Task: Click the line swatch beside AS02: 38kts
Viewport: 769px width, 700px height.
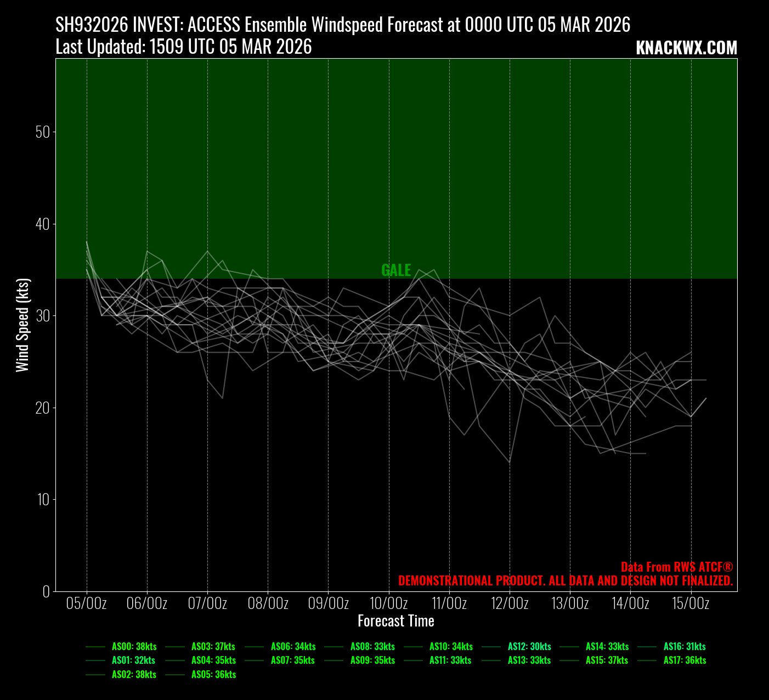Action: click(95, 675)
